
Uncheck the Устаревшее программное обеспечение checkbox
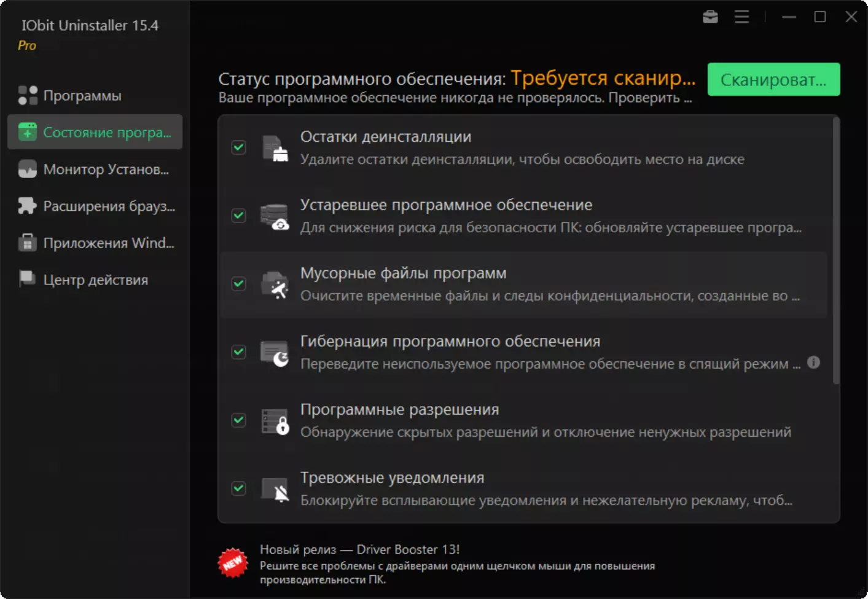[x=238, y=216]
